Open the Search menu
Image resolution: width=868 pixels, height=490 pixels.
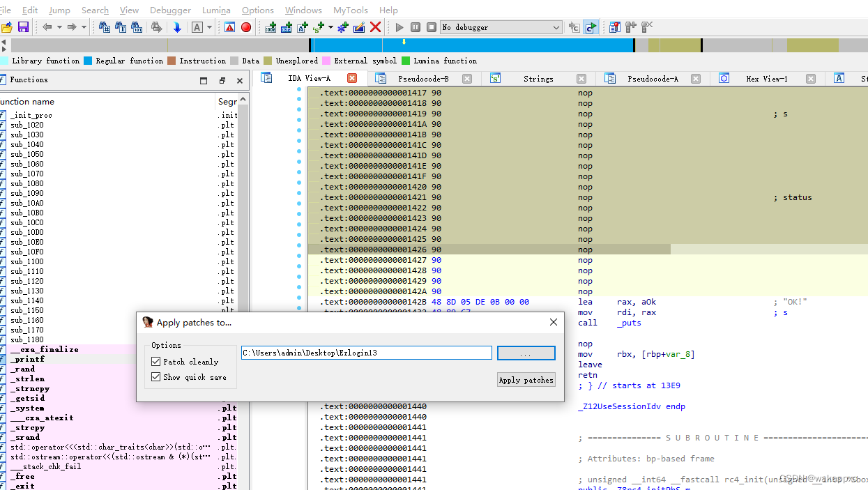point(95,10)
